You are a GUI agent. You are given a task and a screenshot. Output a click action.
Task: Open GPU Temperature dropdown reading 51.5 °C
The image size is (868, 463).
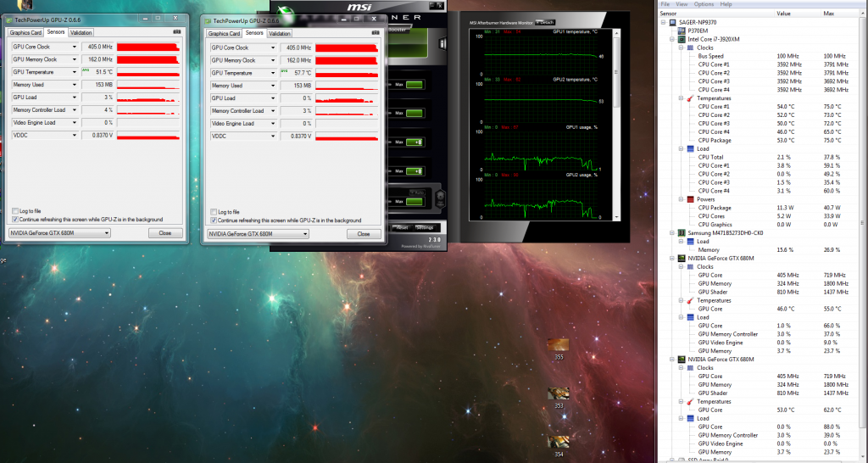pos(75,72)
